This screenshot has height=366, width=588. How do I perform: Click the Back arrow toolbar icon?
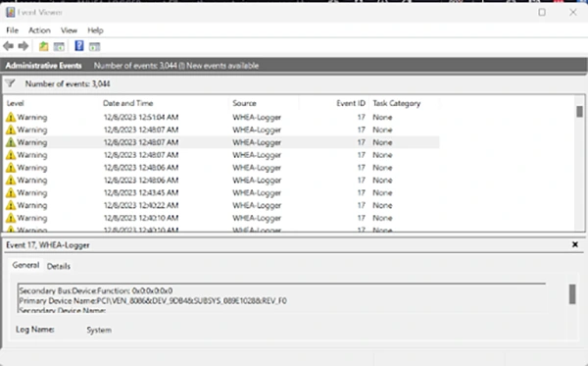coord(8,46)
